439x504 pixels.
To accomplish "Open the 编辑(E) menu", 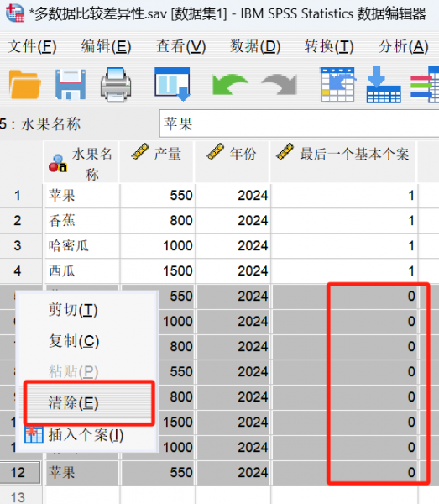I will [x=106, y=46].
